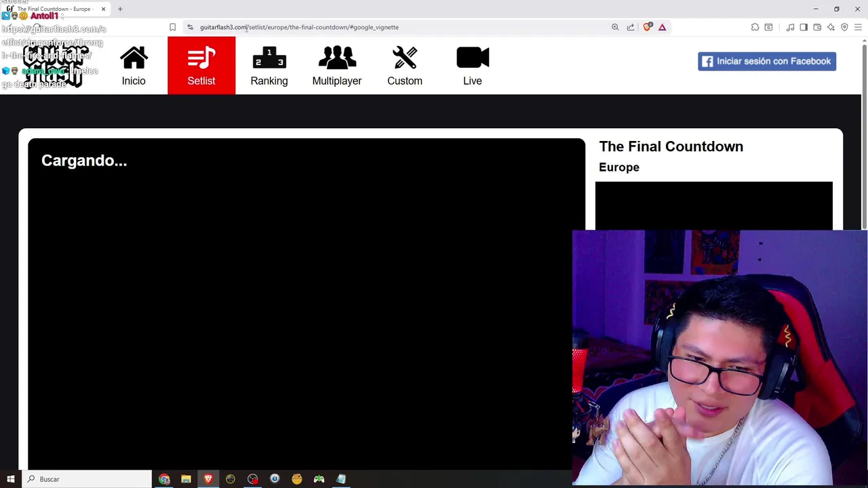
Task: Open the page zoom magnifier control
Action: tap(615, 27)
